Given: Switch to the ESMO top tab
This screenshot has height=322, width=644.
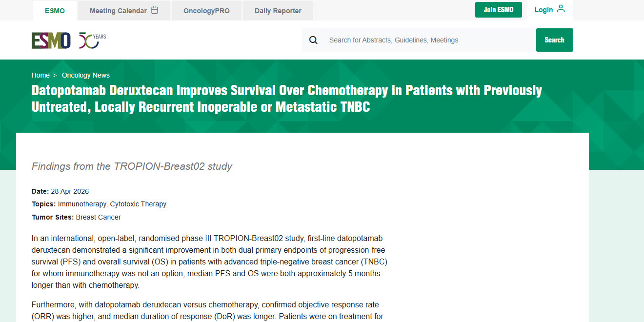Looking at the screenshot, I should tap(55, 11).
